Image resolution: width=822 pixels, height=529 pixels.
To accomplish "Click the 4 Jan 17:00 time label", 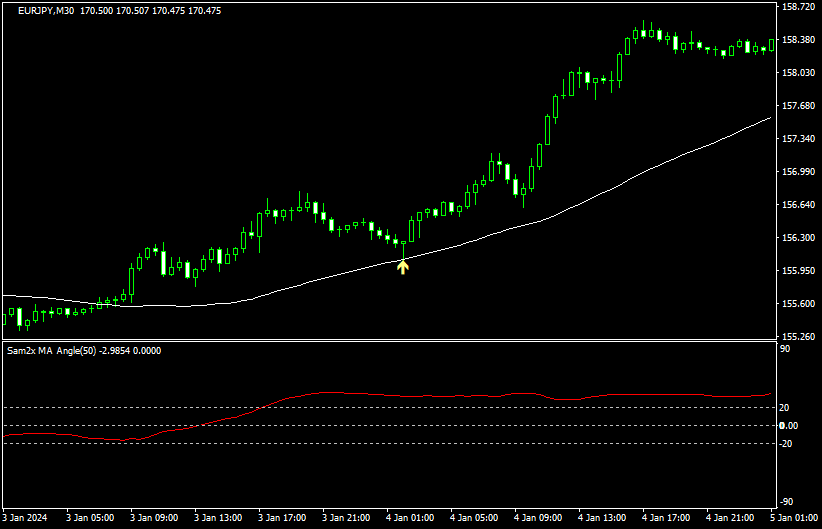I will pos(668,518).
